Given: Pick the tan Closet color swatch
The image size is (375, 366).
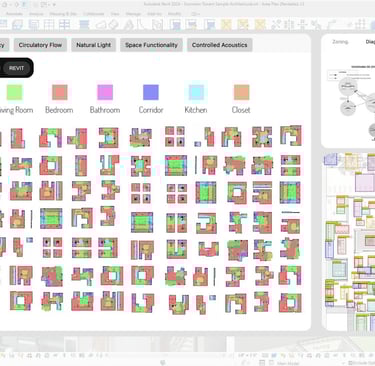Looking at the screenshot, I should coord(242,92).
